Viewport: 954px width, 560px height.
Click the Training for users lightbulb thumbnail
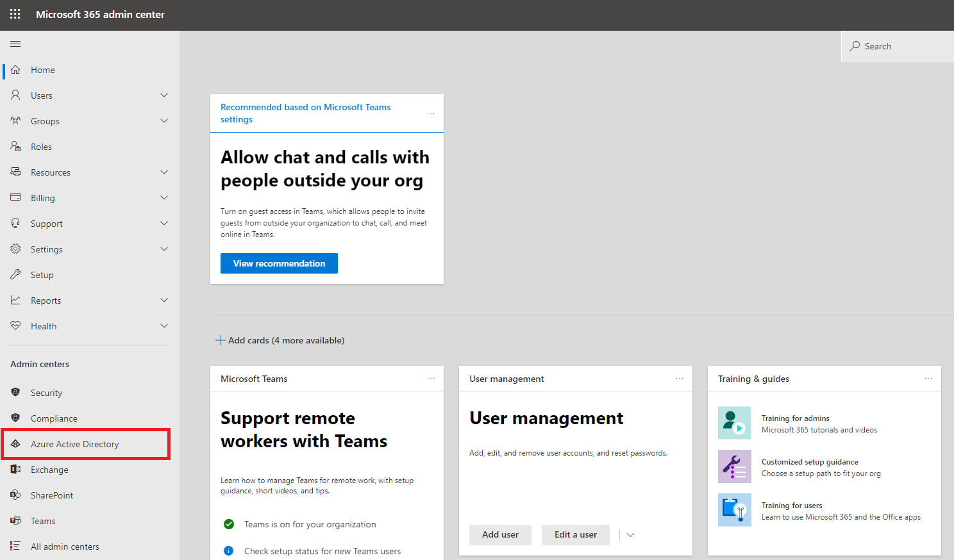[735, 510]
